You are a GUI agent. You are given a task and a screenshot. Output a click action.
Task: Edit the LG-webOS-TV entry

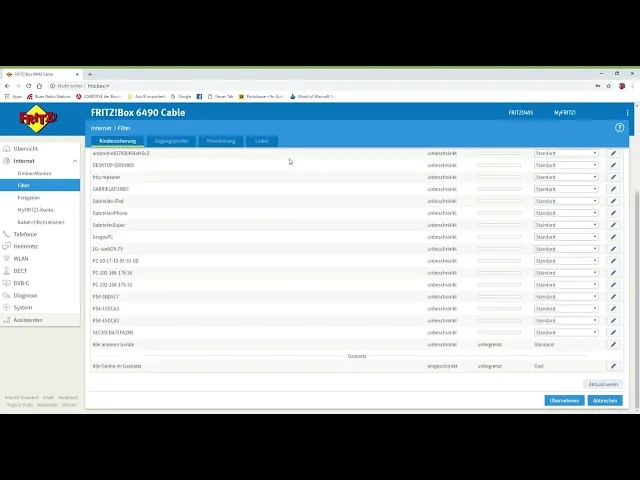(x=613, y=249)
